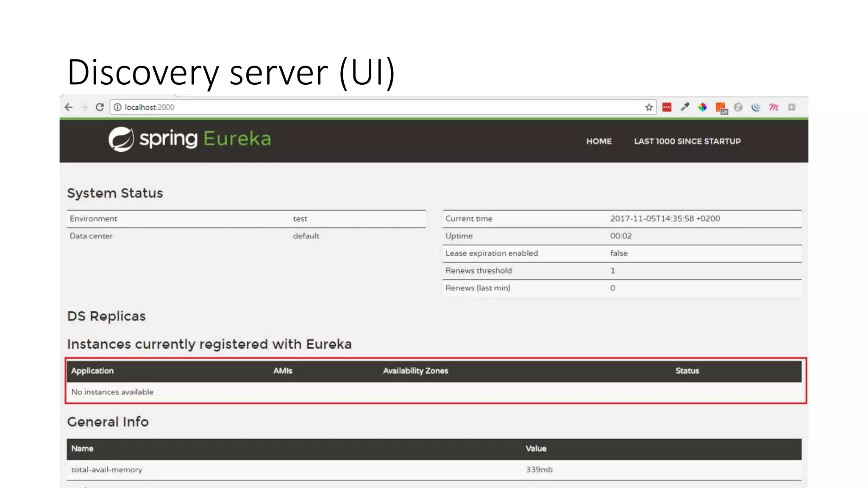Image resolution: width=868 pixels, height=488 pixels.
Task: Select the 339mb memory value
Action: (539, 470)
